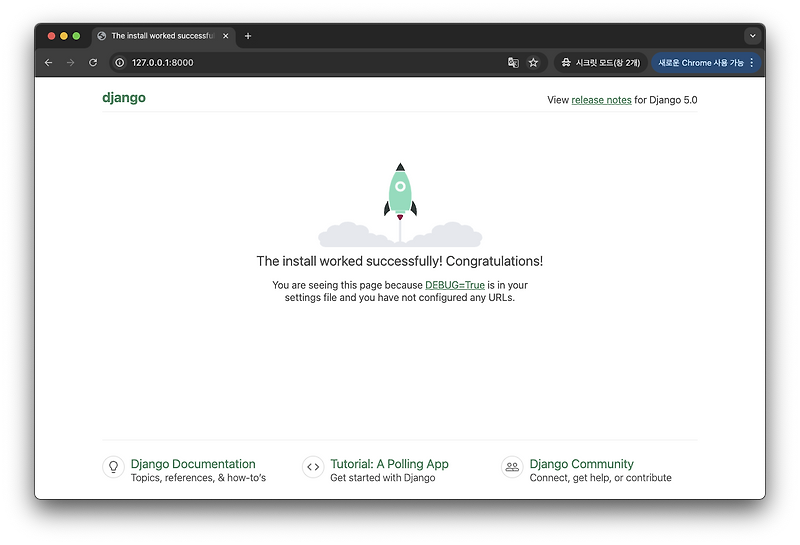Click 'The install worked successfully! Congratulations!' heading
The width and height of the screenshot is (800, 545).
[399, 261]
